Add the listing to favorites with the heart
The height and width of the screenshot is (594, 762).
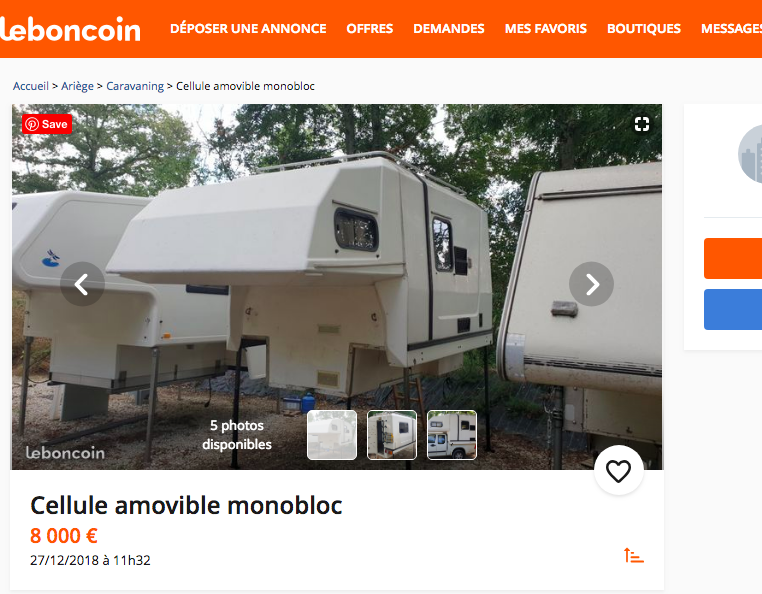coord(619,470)
